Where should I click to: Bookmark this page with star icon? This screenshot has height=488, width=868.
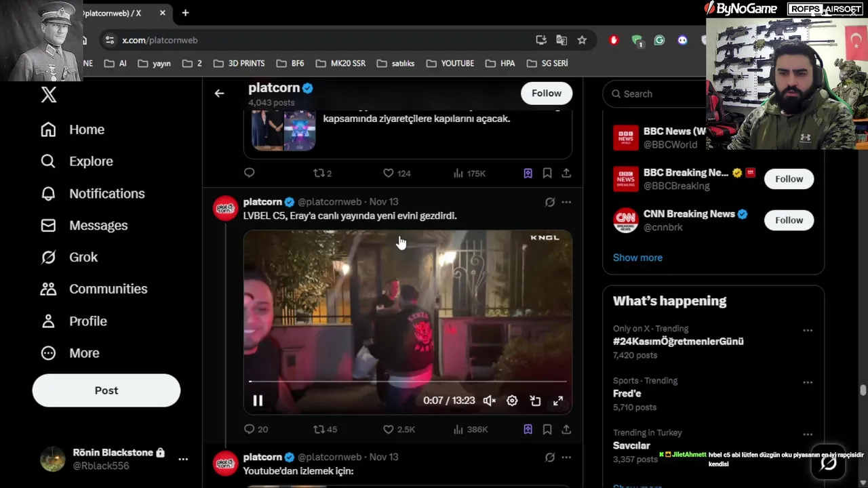[582, 40]
